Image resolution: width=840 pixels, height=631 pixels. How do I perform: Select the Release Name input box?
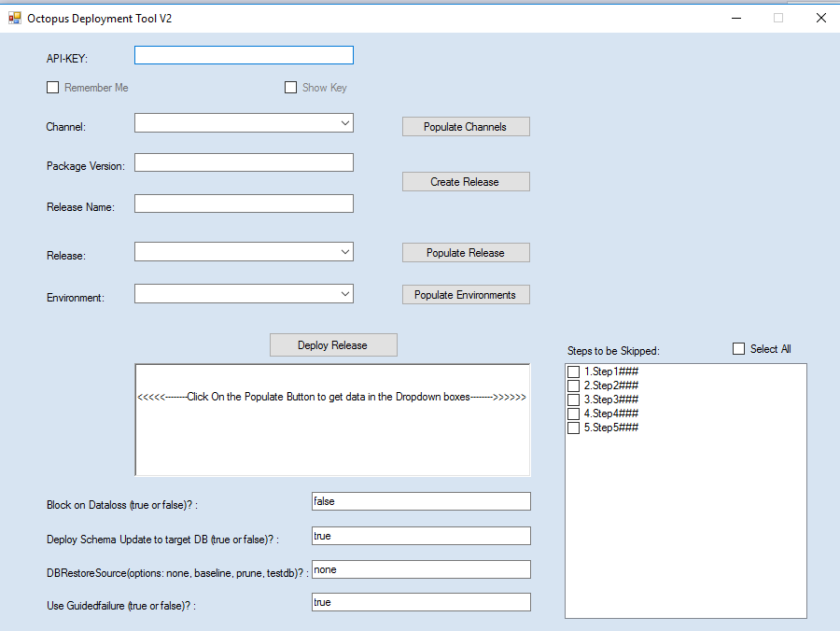pos(244,203)
